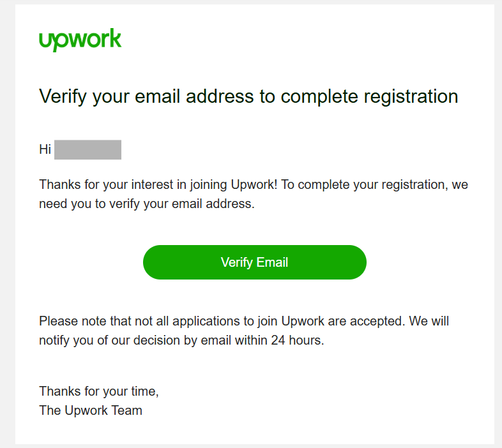Click the word 'Upwork!' in first paragraph
The height and width of the screenshot is (448, 502).
[x=254, y=185]
